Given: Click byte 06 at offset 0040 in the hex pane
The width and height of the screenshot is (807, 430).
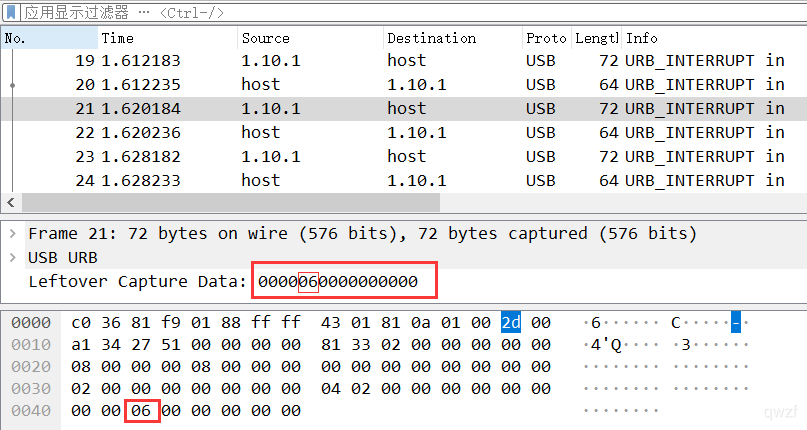Looking at the screenshot, I should click(x=141, y=411).
